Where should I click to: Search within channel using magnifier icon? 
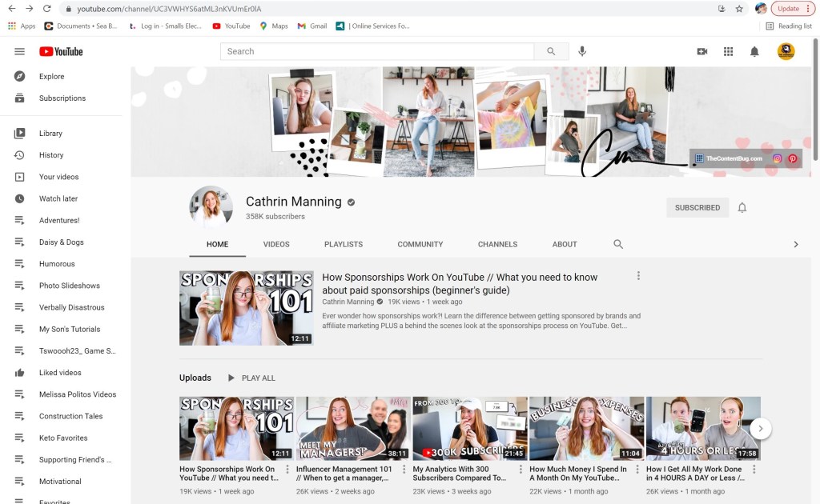tap(618, 244)
